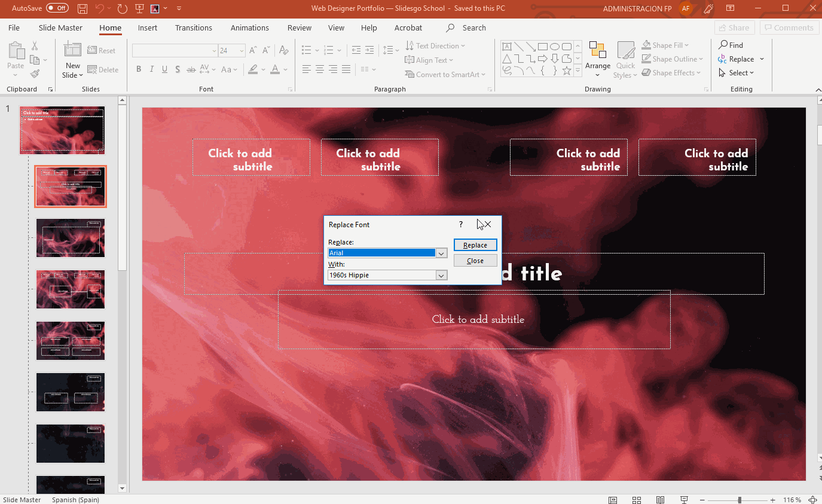Click the Arrange icon
The height and width of the screenshot is (504, 822).
597,59
